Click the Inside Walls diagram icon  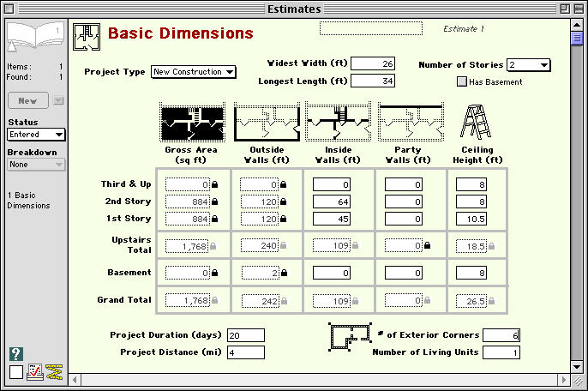click(338, 123)
